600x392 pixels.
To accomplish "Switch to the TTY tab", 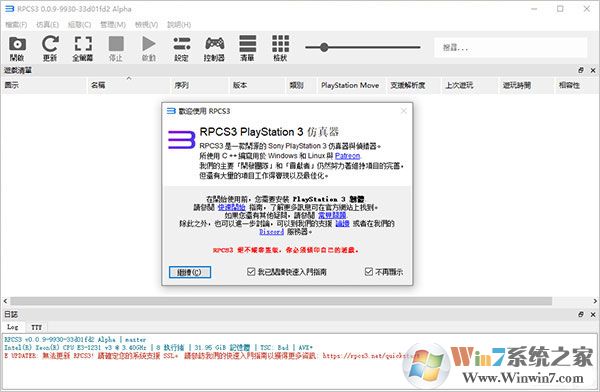I will point(36,327).
